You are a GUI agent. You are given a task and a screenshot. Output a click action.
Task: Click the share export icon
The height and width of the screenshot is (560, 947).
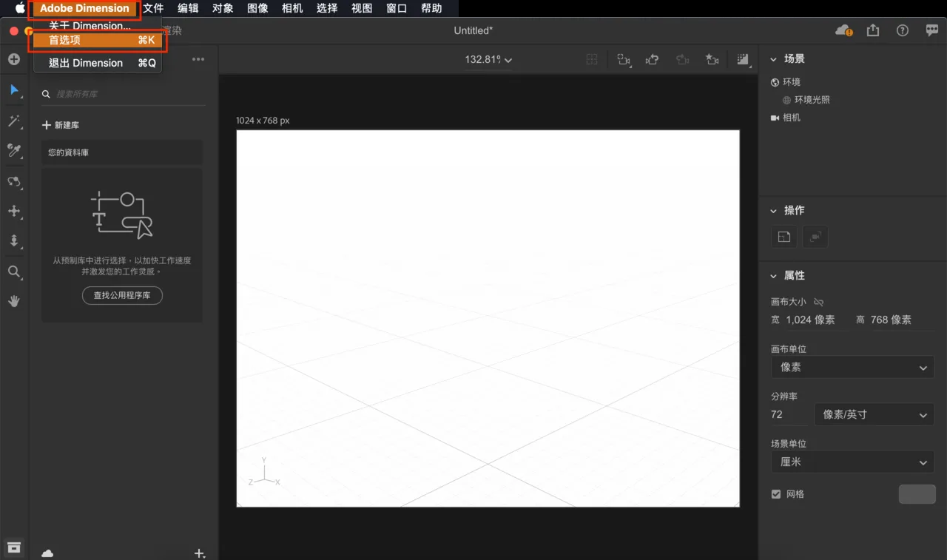873,30
